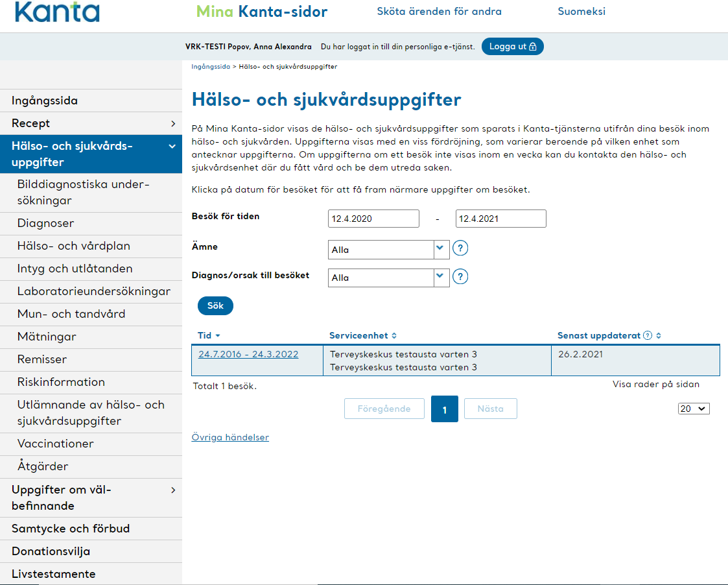This screenshot has height=585, width=728.
Task: Switch language to Suomeksi
Action: pyautogui.click(x=581, y=12)
